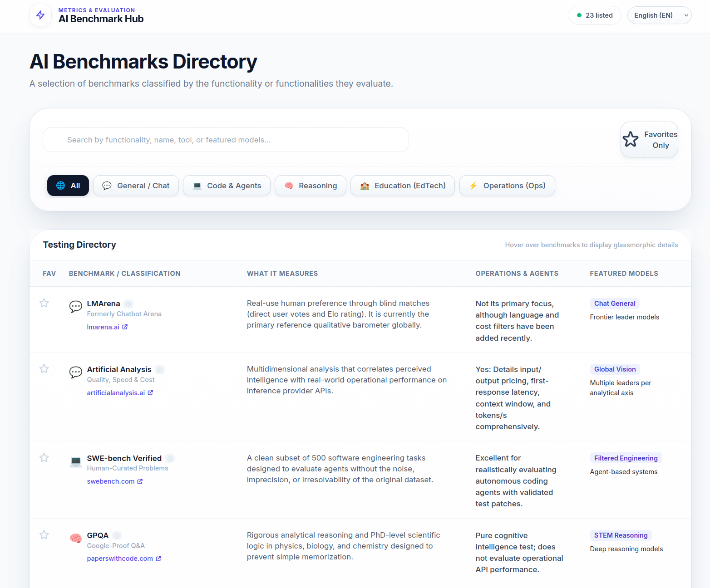Enable the Favorites Only filter
Screen dimensions: 710x588
pyautogui.click(x=649, y=140)
